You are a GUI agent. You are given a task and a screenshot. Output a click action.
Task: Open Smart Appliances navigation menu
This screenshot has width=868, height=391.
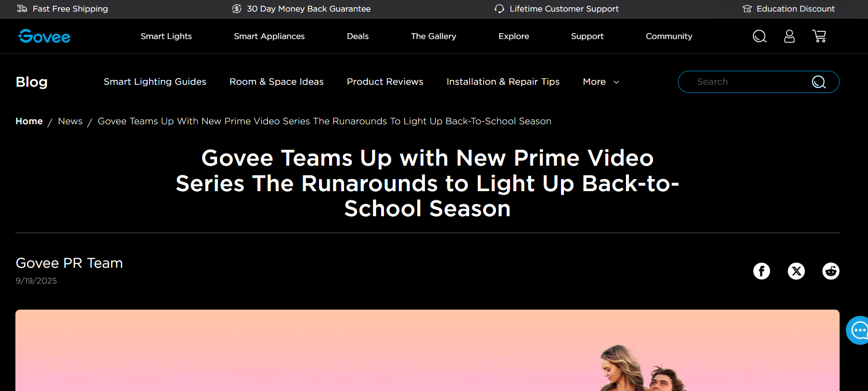click(269, 36)
